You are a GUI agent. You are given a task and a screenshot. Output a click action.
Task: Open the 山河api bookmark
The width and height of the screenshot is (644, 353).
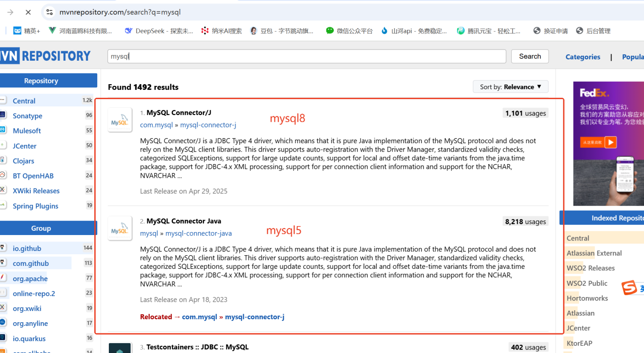pyautogui.click(x=414, y=31)
